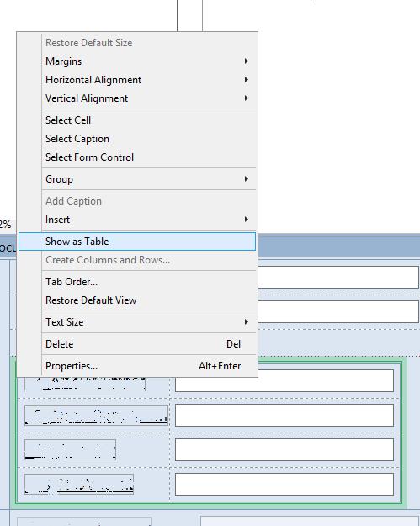Image resolution: width=420 pixels, height=526 pixels.
Task: Expand Horizontal Alignment submenu arrow
Action: pyautogui.click(x=247, y=80)
